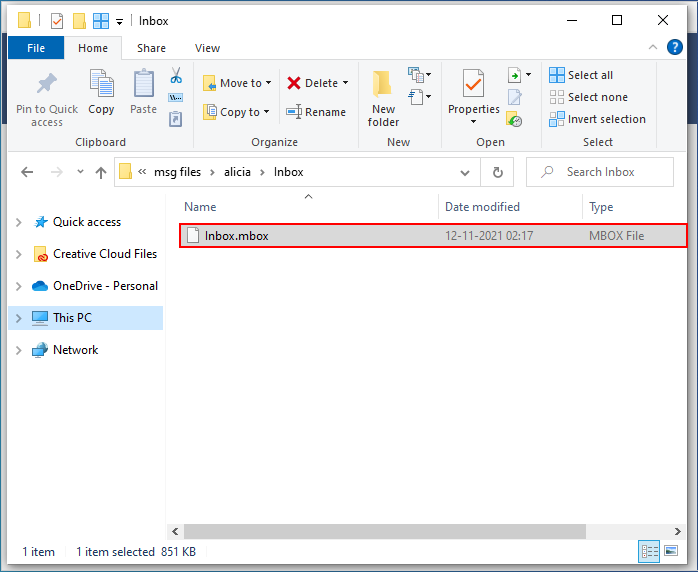This screenshot has height=572, width=698.
Task: Click the Search Inbox field
Action: pyautogui.click(x=608, y=172)
